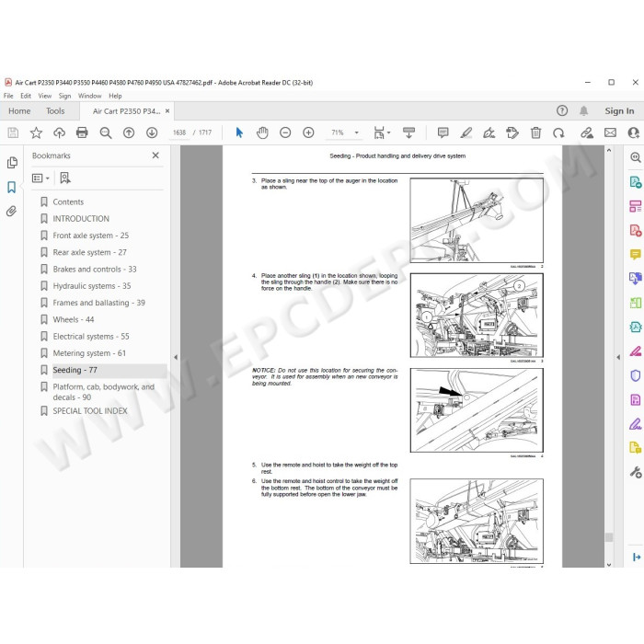Open Fill & Sign tool in right pane

point(636,424)
